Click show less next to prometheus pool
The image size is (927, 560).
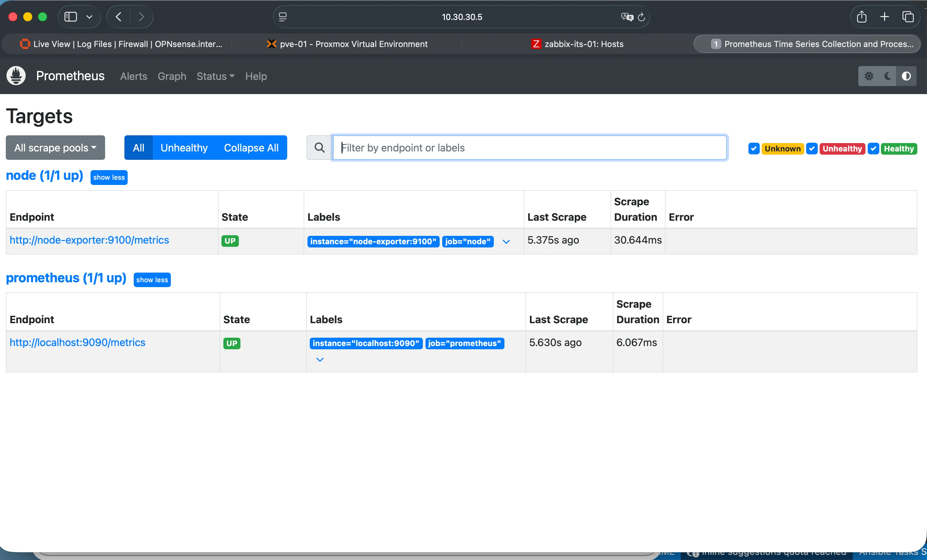pyautogui.click(x=152, y=280)
